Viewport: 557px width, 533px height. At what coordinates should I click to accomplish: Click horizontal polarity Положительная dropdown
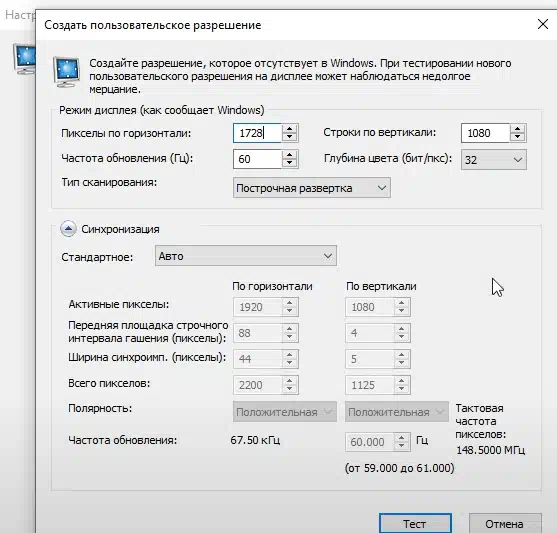[285, 412]
